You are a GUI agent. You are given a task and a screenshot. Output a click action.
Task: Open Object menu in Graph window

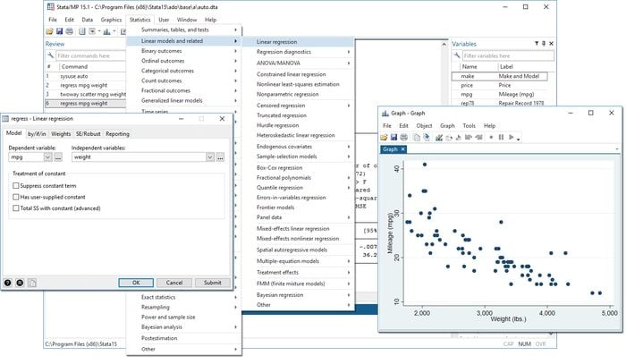click(x=424, y=125)
